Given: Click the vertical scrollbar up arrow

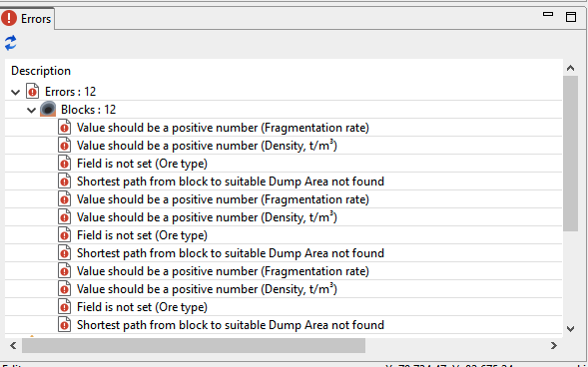Looking at the screenshot, I should point(570,68).
